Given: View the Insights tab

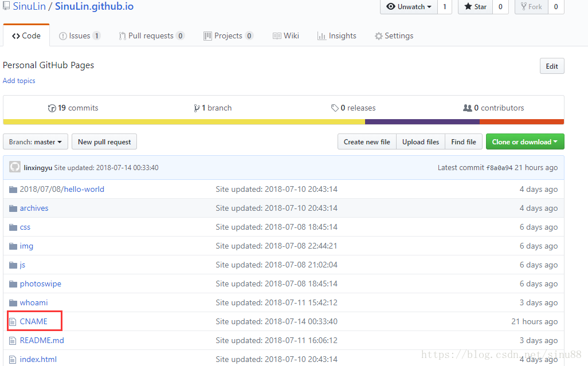Looking at the screenshot, I should click(x=337, y=36).
